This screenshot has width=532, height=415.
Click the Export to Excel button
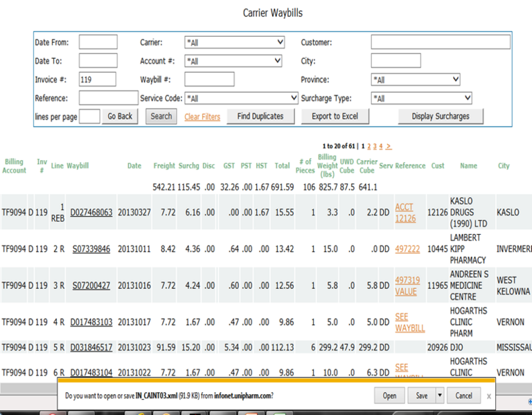click(335, 116)
